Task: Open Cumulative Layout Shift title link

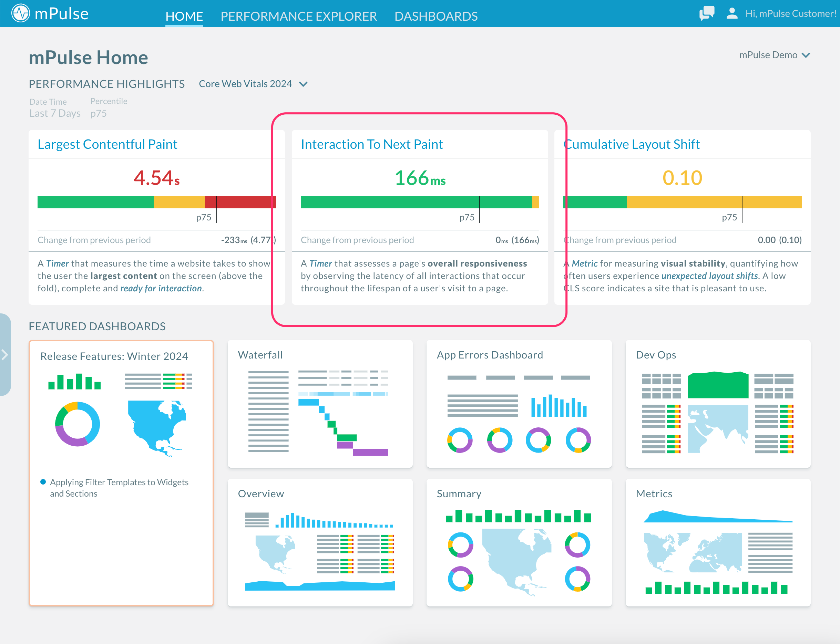Action: [x=632, y=144]
